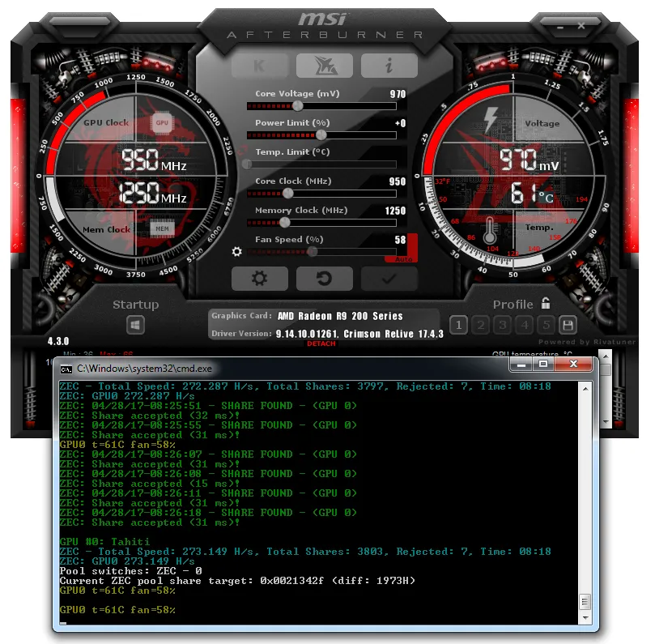
Task: Click the 'GPU #0: Tahiti' line in cmd
Action: point(104,542)
